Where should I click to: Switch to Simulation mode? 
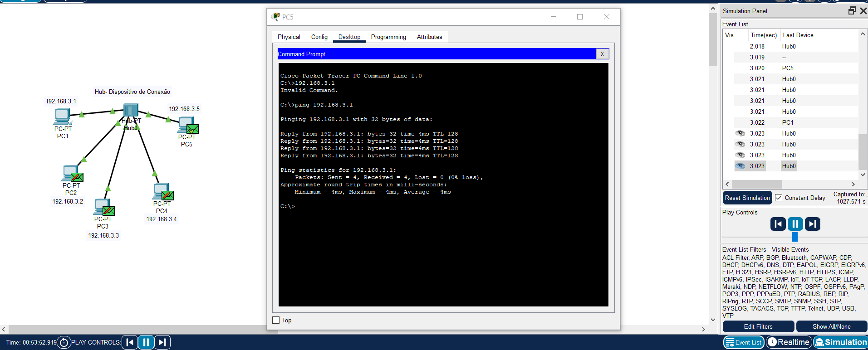pos(841,342)
